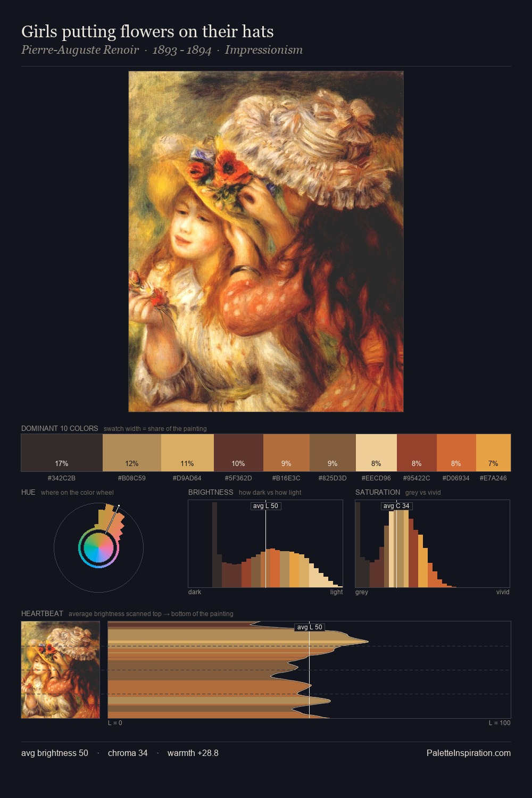Click the 'Impressionism' style label
The width and height of the screenshot is (532, 798).
pos(264,50)
